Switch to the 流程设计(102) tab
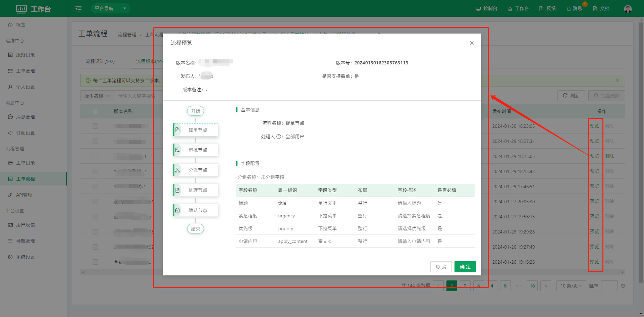This screenshot has height=317, width=644. tap(100, 61)
